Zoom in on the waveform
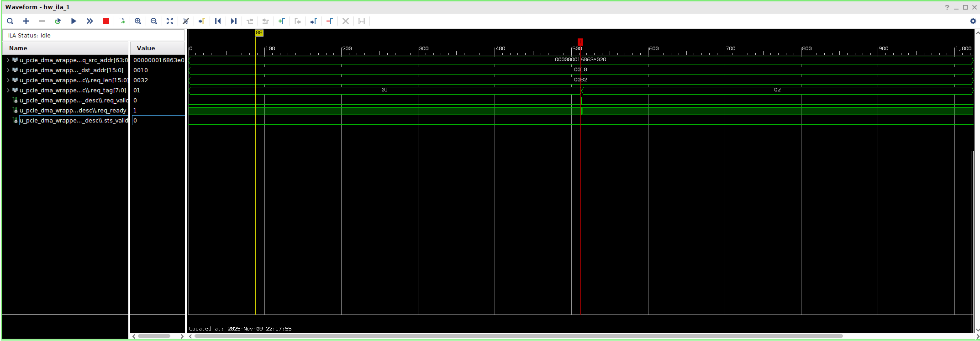 (138, 21)
